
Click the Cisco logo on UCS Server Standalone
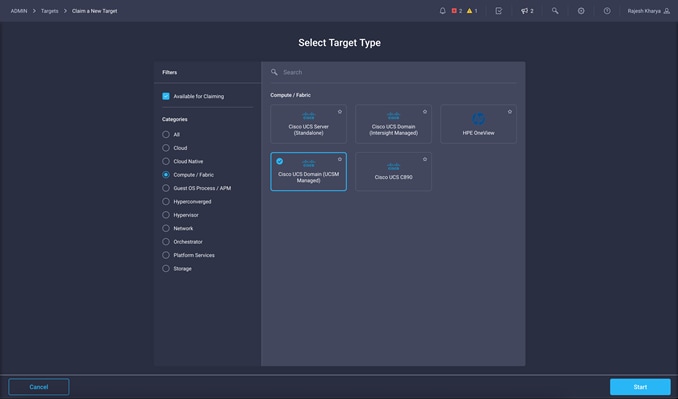tap(309, 116)
